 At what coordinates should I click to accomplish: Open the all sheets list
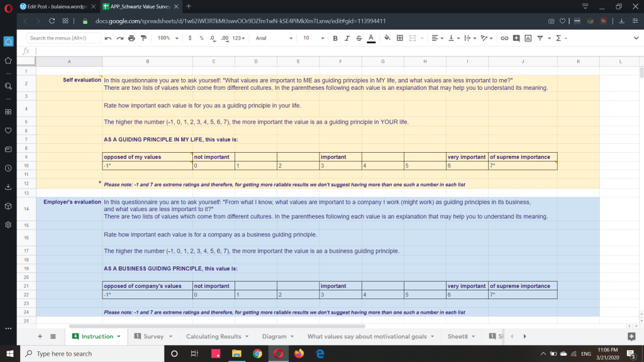point(53,336)
